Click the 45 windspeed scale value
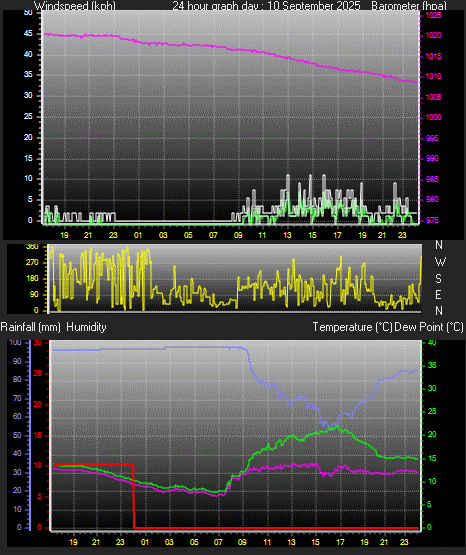The image size is (466, 555). (x=28, y=34)
